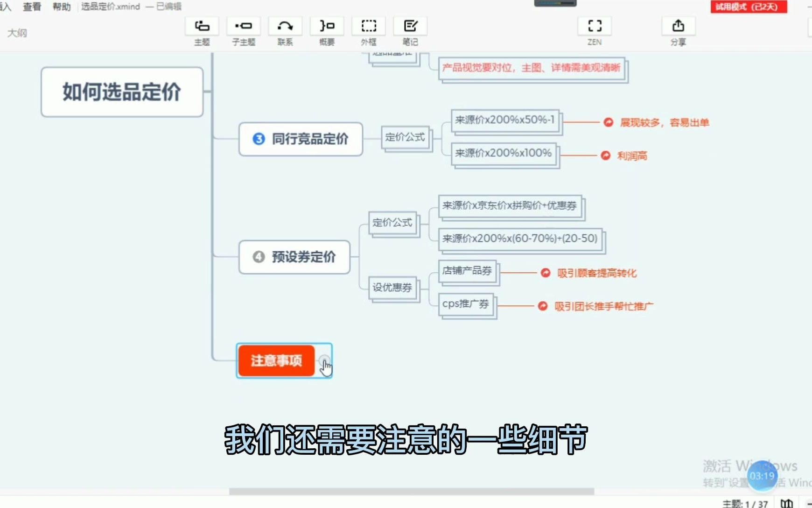Screen dimensions: 812x508
Task: Click the file title 选品定价.xmind
Action: point(111,7)
